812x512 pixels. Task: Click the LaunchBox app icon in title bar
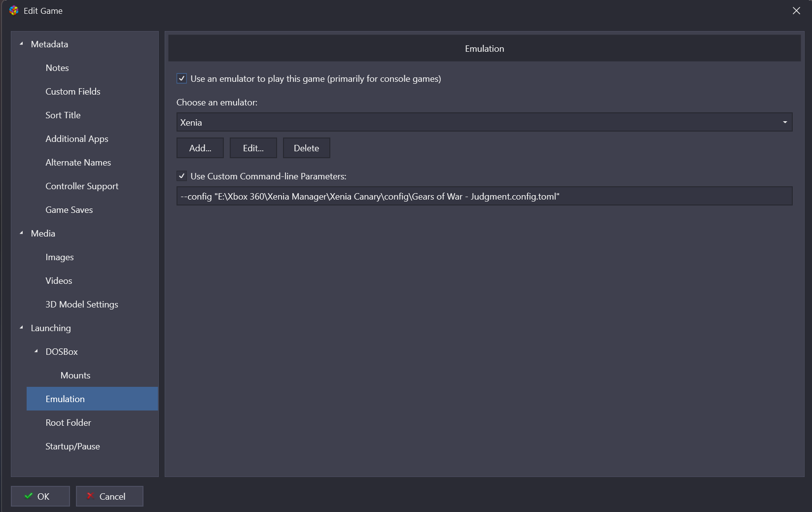point(13,10)
